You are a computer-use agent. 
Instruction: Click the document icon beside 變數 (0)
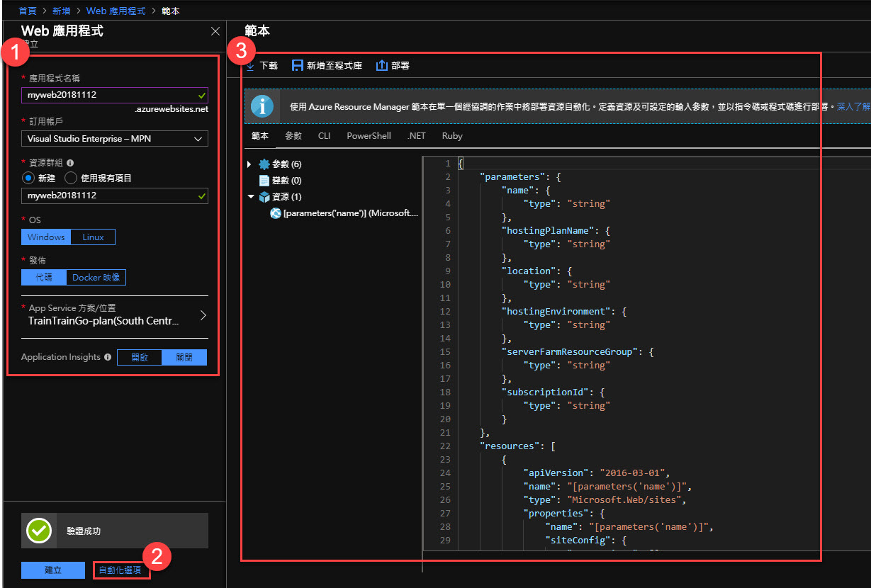[x=264, y=180]
